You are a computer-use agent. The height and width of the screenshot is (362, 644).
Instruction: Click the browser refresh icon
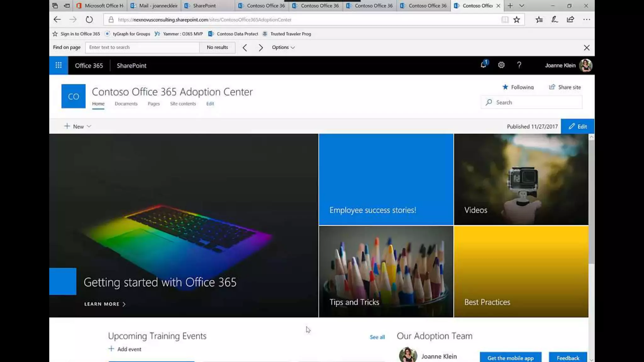pyautogui.click(x=89, y=19)
